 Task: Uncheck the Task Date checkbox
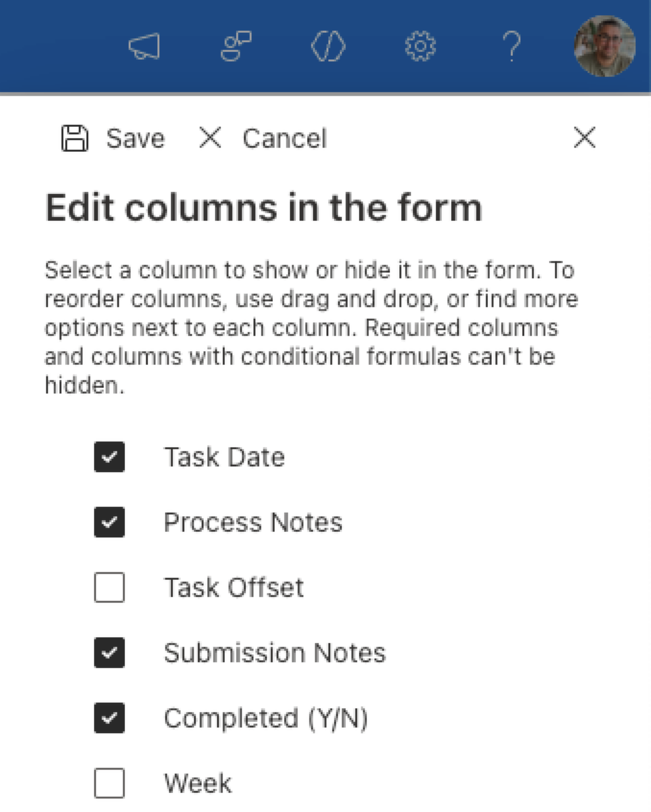(109, 457)
